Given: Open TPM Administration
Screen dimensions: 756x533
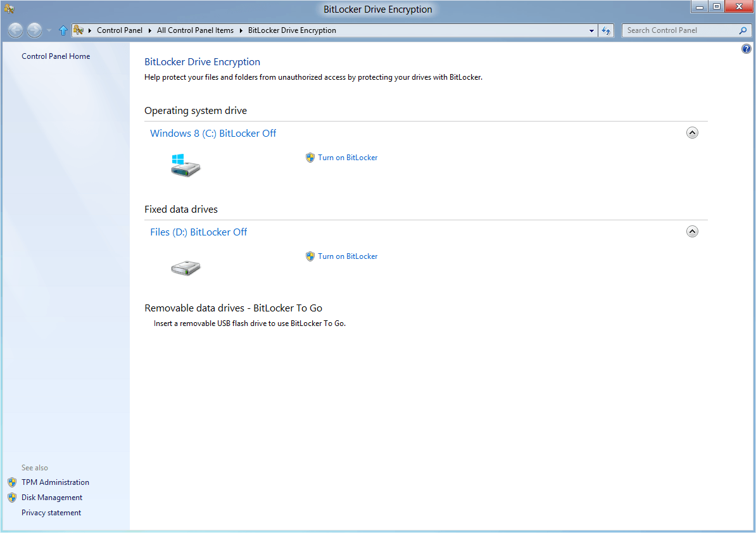Looking at the screenshot, I should (56, 482).
